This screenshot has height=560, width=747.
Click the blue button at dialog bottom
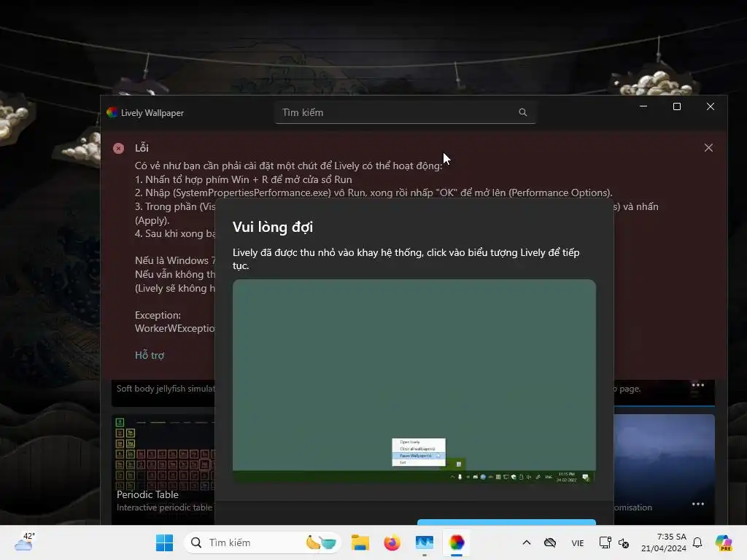click(x=506, y=522)
